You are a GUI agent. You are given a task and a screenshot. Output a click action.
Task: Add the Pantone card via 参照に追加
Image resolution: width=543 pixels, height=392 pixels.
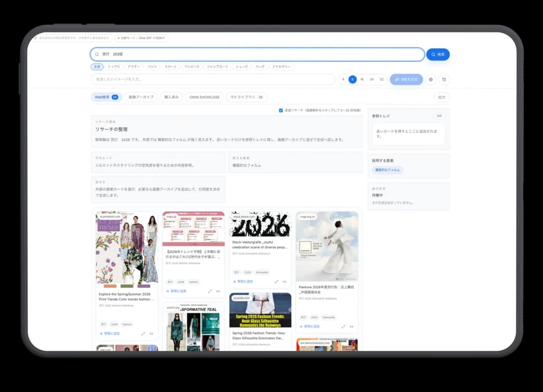coord(310,326)
